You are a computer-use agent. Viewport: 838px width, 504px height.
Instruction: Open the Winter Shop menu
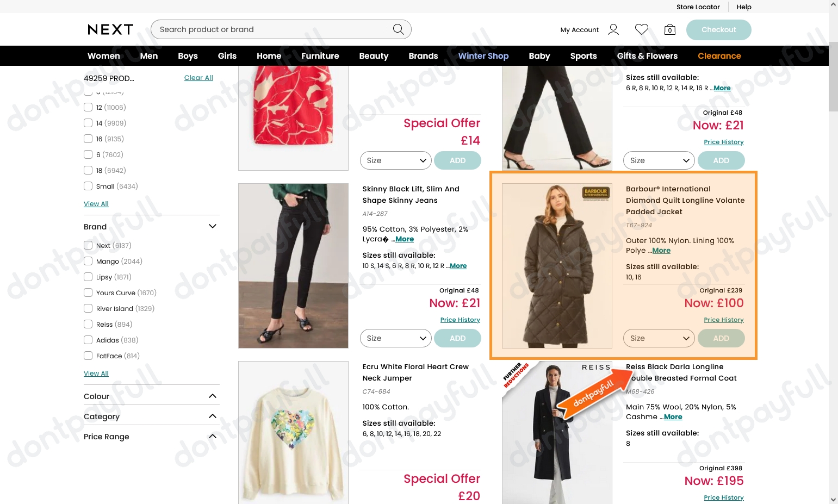pyautogui.click(x=483, y=56)
